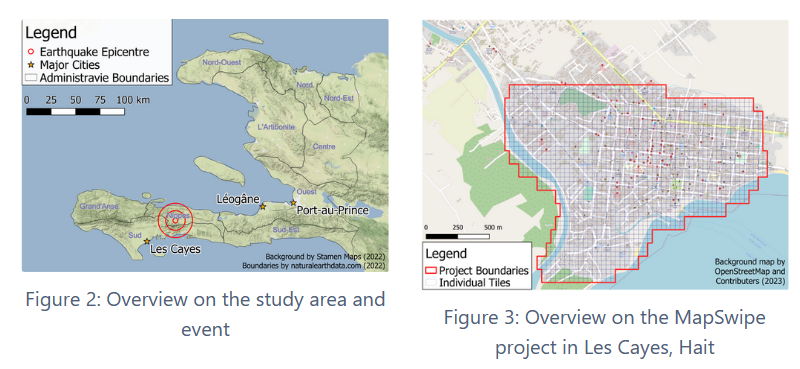Click Earthquake Epicentre legend symbol
The height and width of the screenshot is (369, 800).
click(31, 52)
